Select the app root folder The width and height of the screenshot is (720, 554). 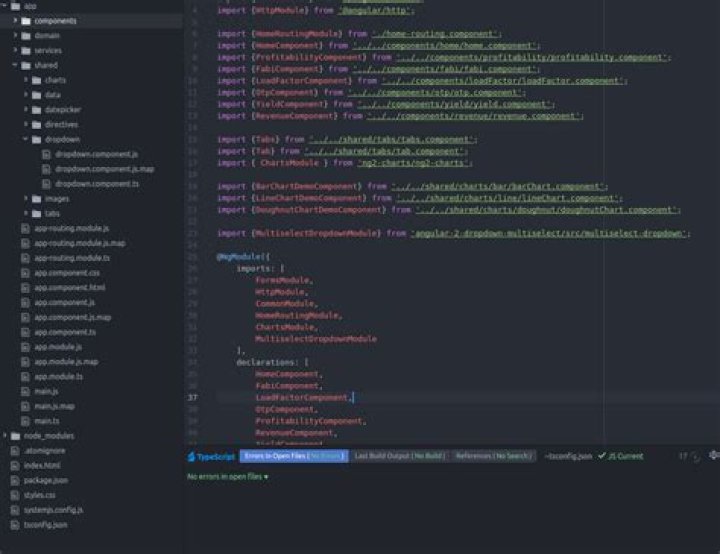25,6
